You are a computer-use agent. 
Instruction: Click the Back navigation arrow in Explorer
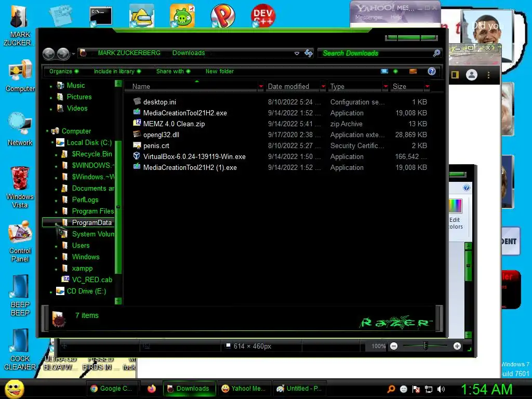[48, 54]
